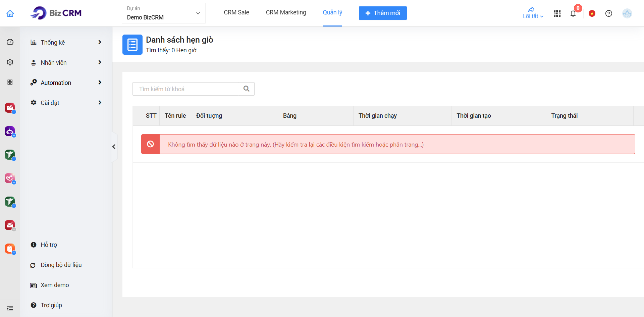
Task: Expand the Automation submenu
Action: click(66, 83)
